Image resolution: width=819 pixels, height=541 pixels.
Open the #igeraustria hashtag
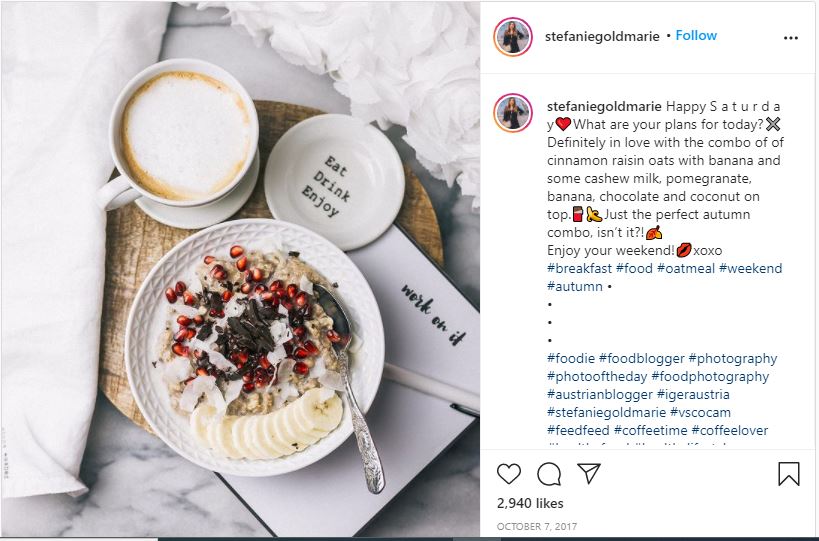coord(693,394)
